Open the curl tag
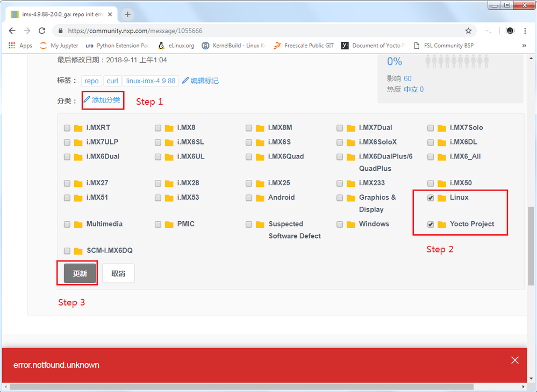This screenshot has height=392, width=537. 112,81
